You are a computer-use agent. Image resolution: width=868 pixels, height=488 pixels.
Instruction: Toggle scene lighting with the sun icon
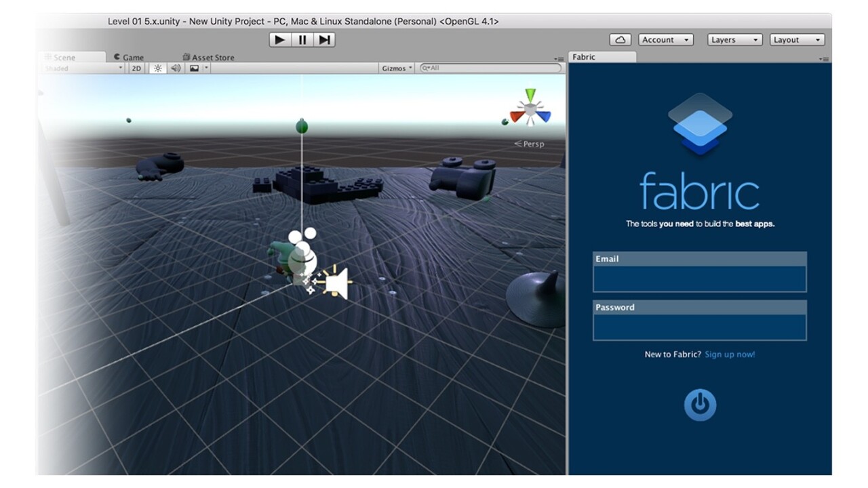157,68
